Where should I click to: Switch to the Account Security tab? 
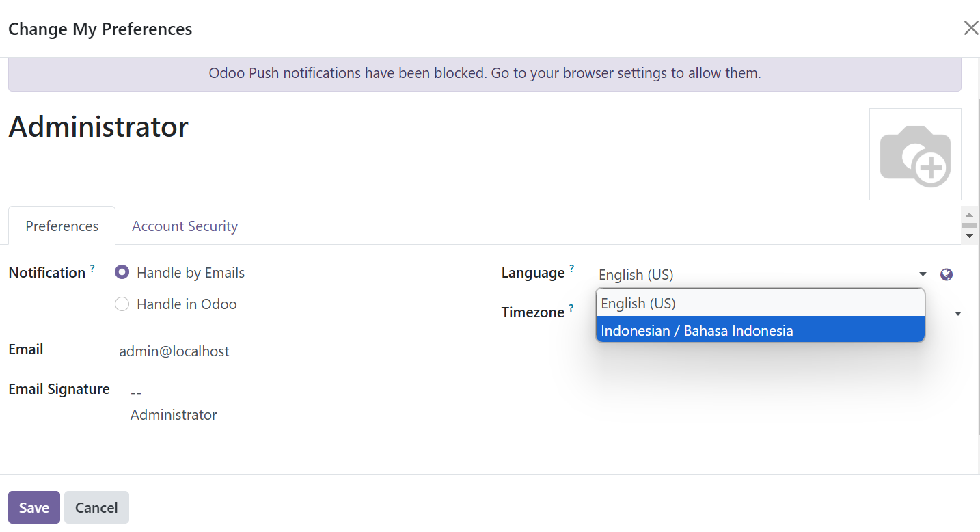(x=185, y=226)
